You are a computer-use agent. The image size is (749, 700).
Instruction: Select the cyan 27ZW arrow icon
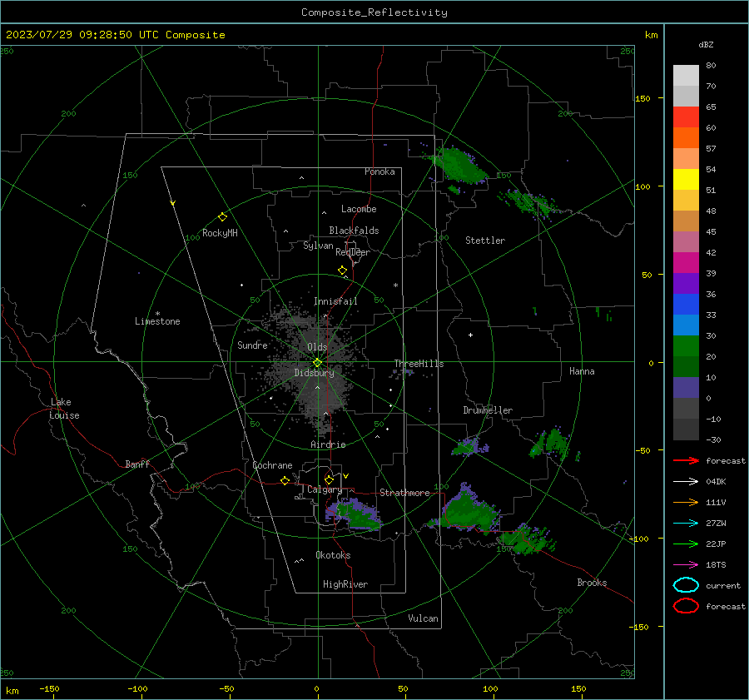[686, 524]
